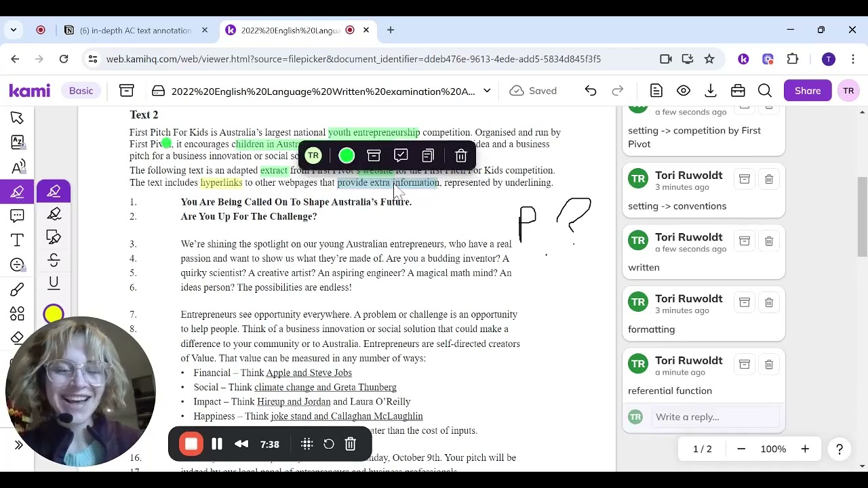Viewport: 868px width, 488px height.
Task: Open the Basic plan badge
Action: point(81,91)
